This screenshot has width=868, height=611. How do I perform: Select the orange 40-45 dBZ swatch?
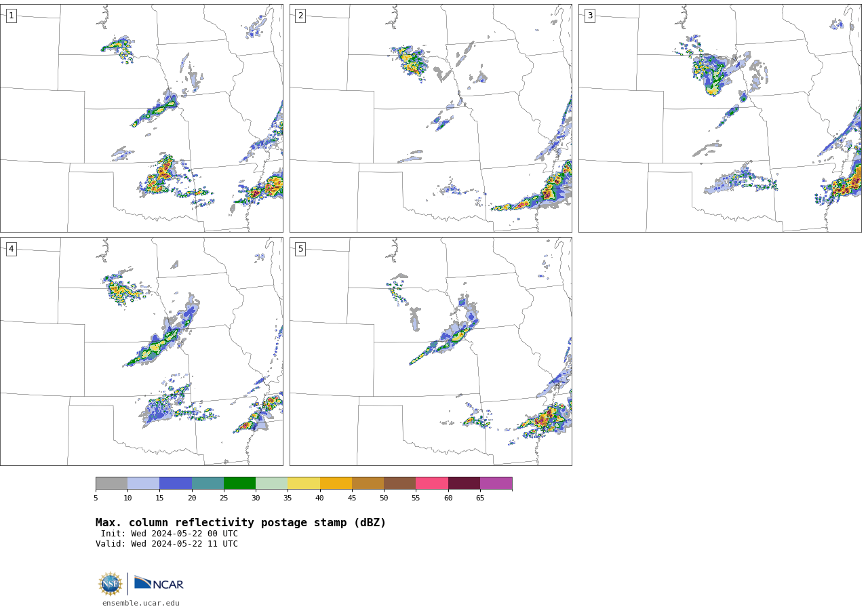pos(336,483)
